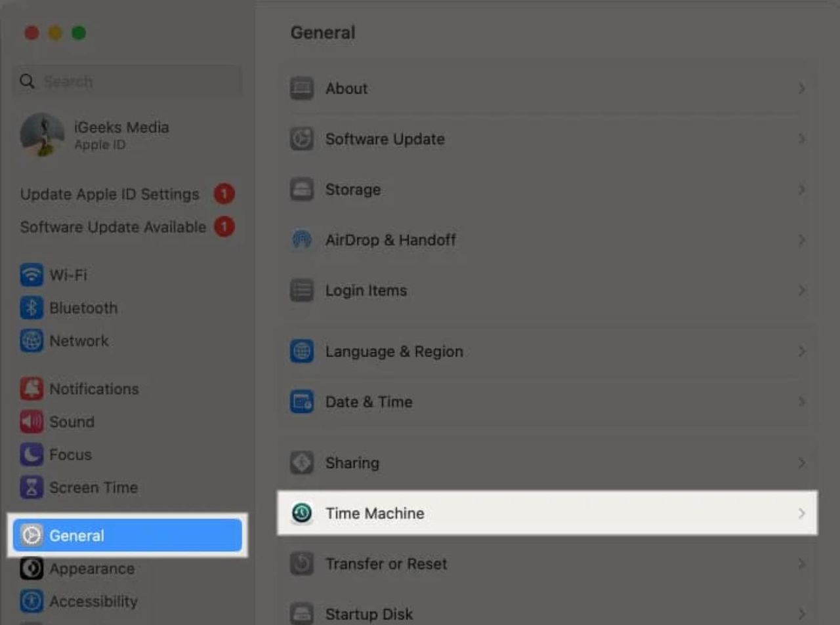Open the Time Machine row chevron

[x=801, y=514]
